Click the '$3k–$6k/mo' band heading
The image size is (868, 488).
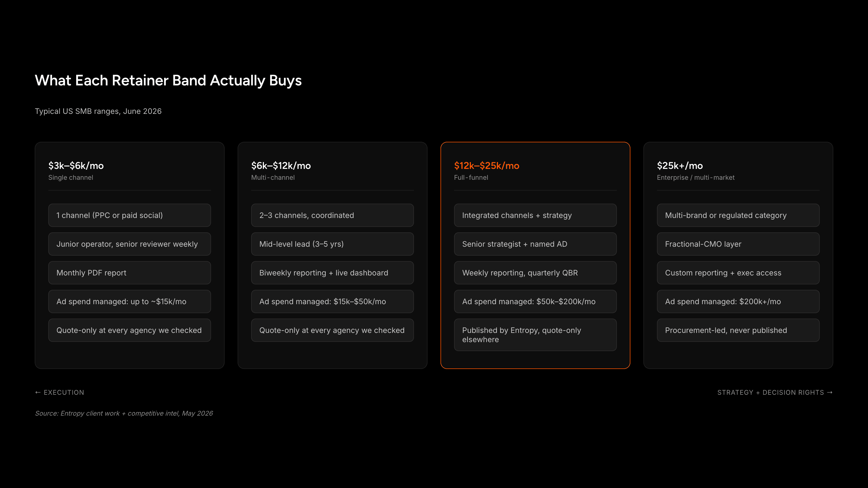[76, 166]
